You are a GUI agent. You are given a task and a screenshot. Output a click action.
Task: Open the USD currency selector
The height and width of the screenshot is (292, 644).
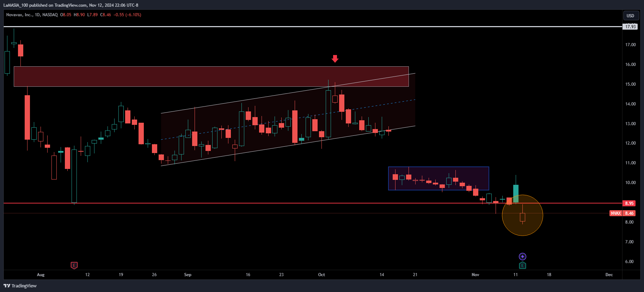coord(630,16)
